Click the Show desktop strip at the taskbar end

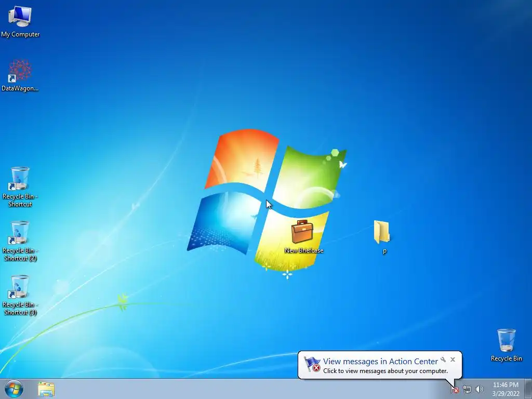point(528,389)
